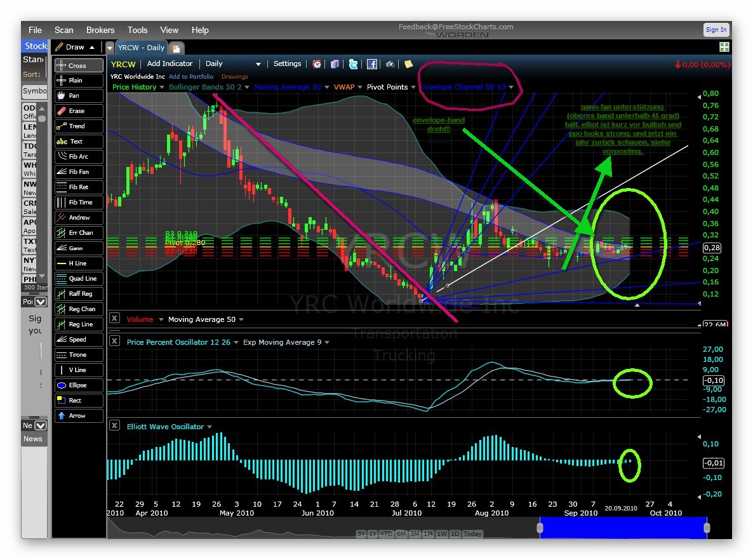The image size is (753, 560).
Task: Open the File menu
Action: (x=35, y=30)
